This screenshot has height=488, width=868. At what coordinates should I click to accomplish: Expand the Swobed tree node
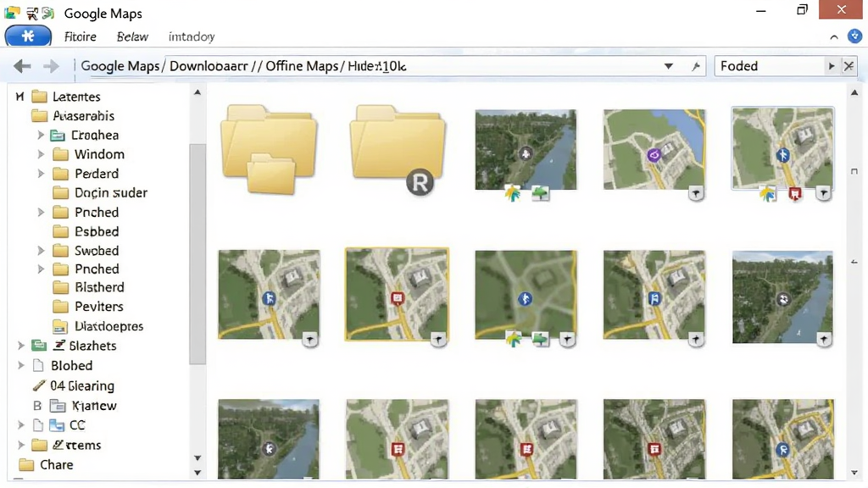pos(41,251)
